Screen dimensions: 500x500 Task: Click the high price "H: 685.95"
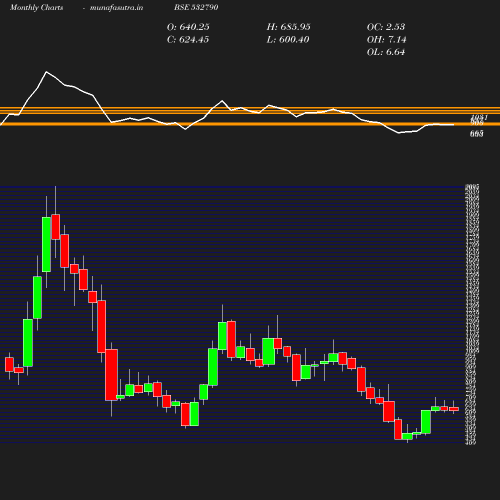tap(288, 27)
